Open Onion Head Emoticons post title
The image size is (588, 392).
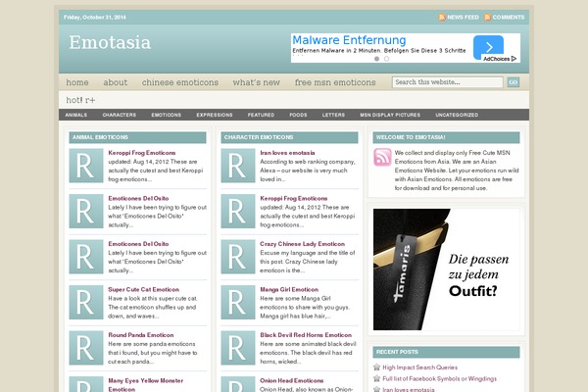tap(292, 380)
